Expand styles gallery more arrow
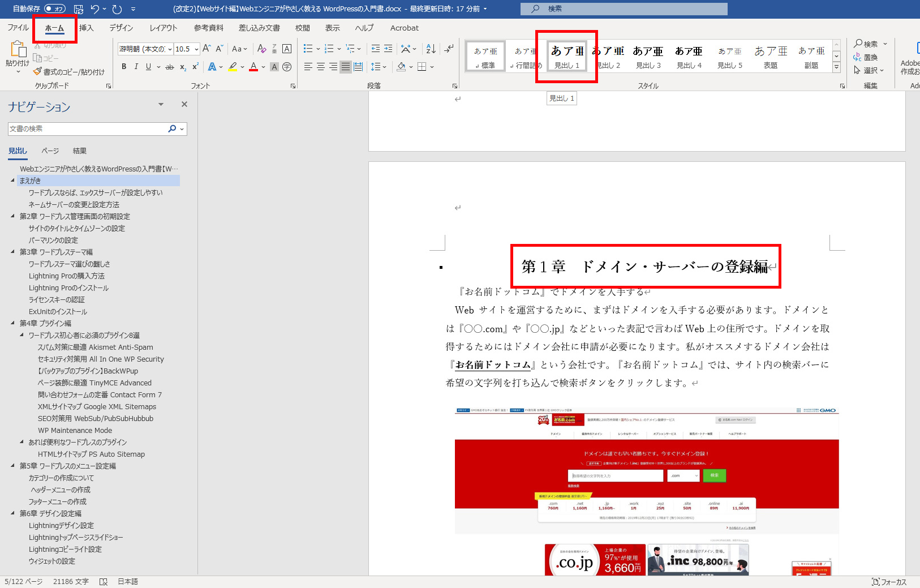This screenshot has height=588, width=920. 836,67
